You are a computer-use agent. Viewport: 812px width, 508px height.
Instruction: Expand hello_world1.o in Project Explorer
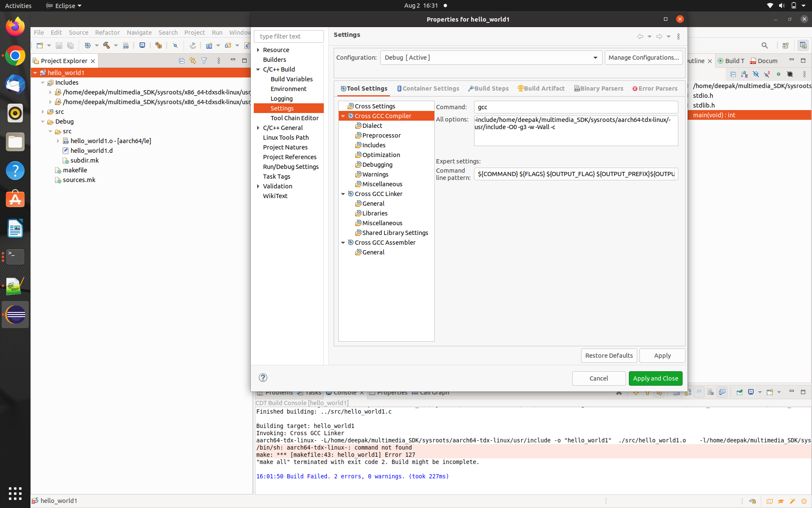click(58, 141)
